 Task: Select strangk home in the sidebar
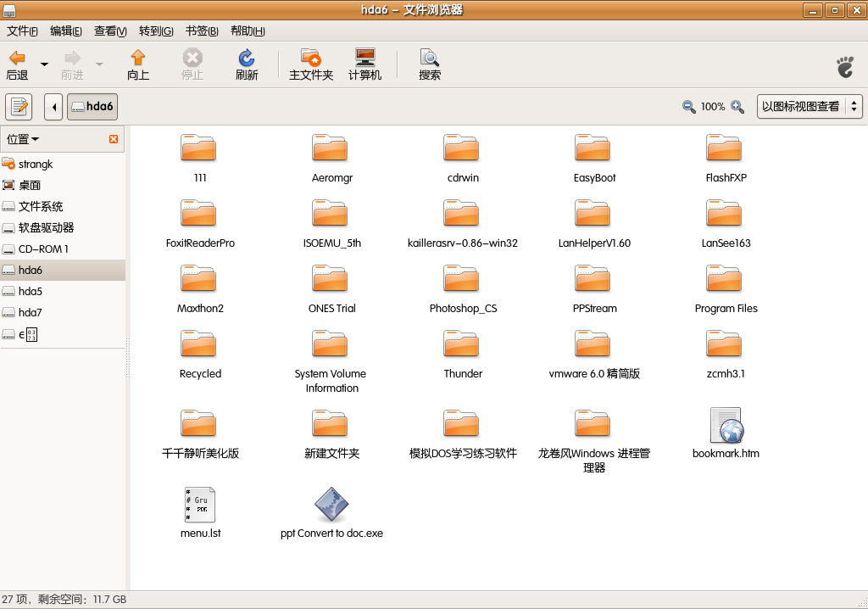tap(63, 164)
